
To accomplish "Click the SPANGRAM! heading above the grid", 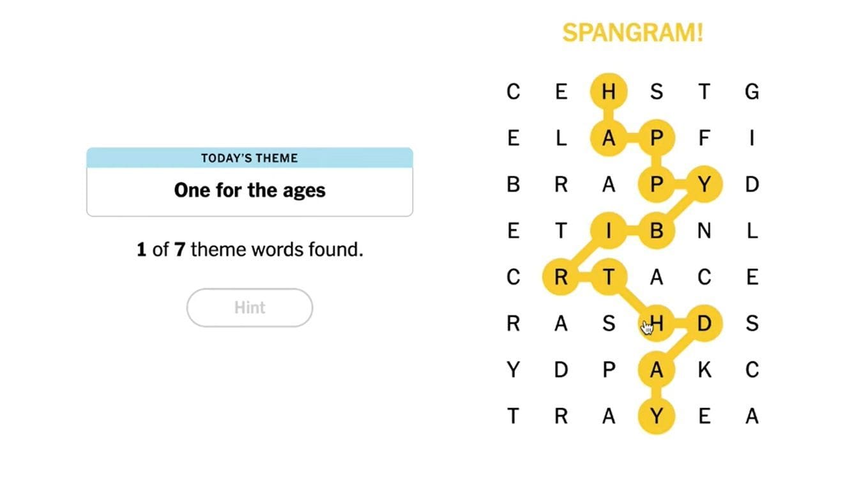I will 632,33.
